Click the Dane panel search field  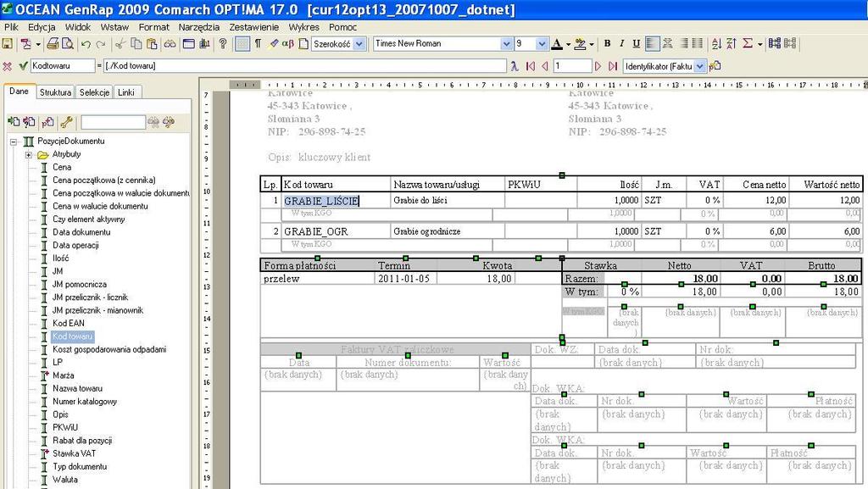coord(113,122)
